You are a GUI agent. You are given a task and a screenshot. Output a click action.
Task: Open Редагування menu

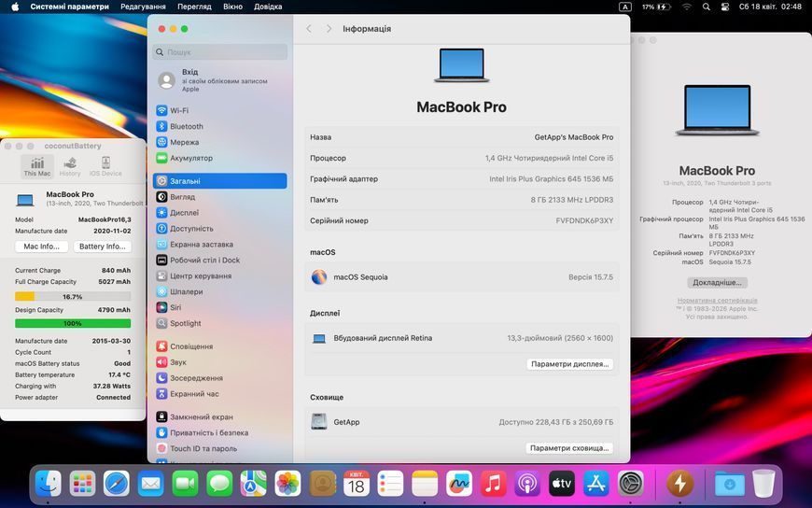click(x=143, y=7)
